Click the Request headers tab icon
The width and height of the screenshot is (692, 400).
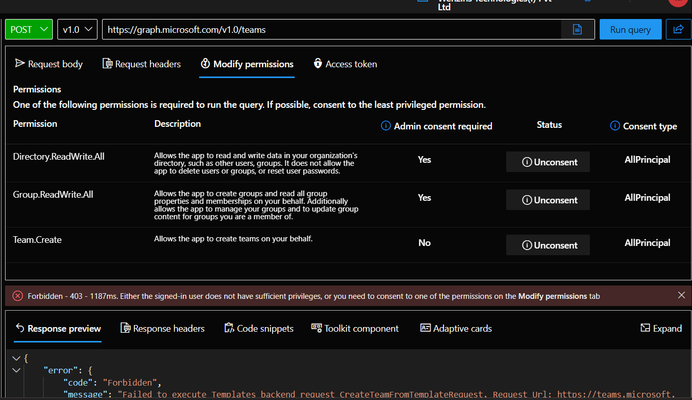[x=107, y=64]
